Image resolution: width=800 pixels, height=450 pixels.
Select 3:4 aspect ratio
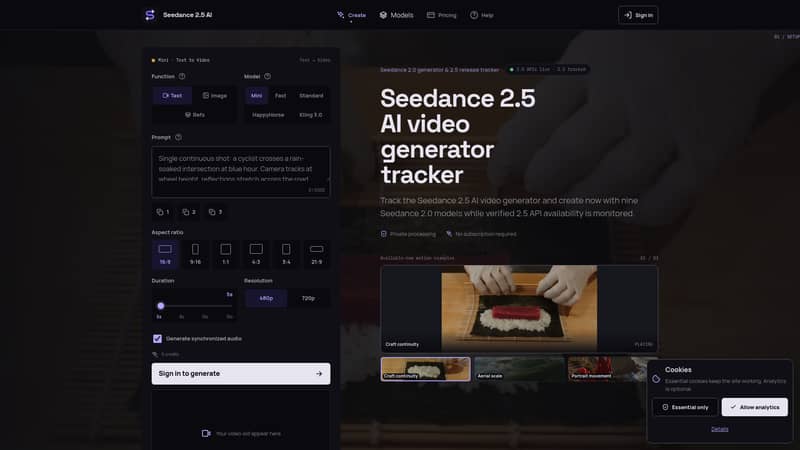[x=286, y=254]
